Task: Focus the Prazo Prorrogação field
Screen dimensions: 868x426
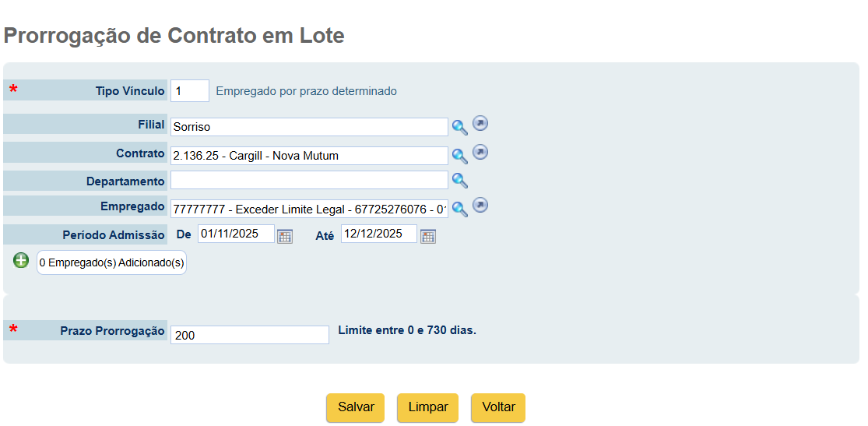Action: tap(250, 335)
